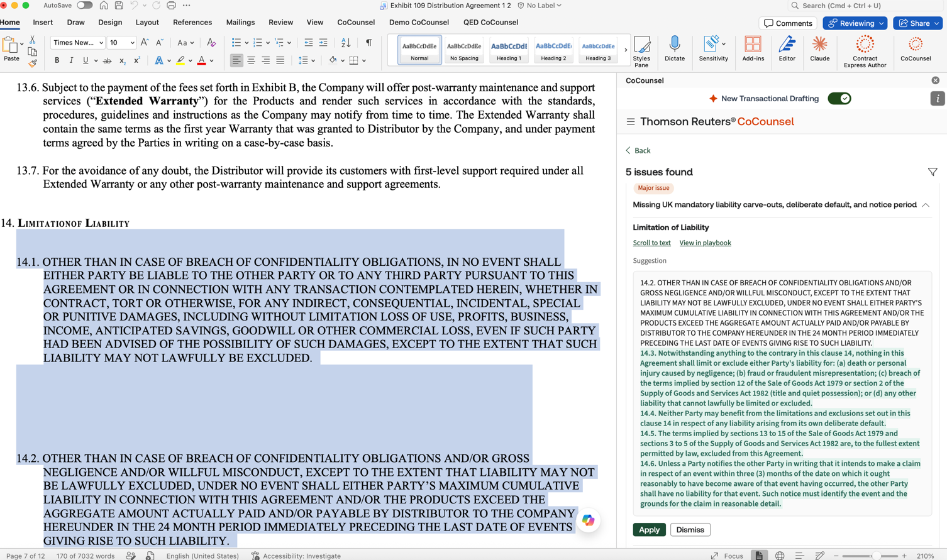This screenshot has width=947, height=560.
Task: Collapse the Missing UK liability issue
Action: click(926, 205)
